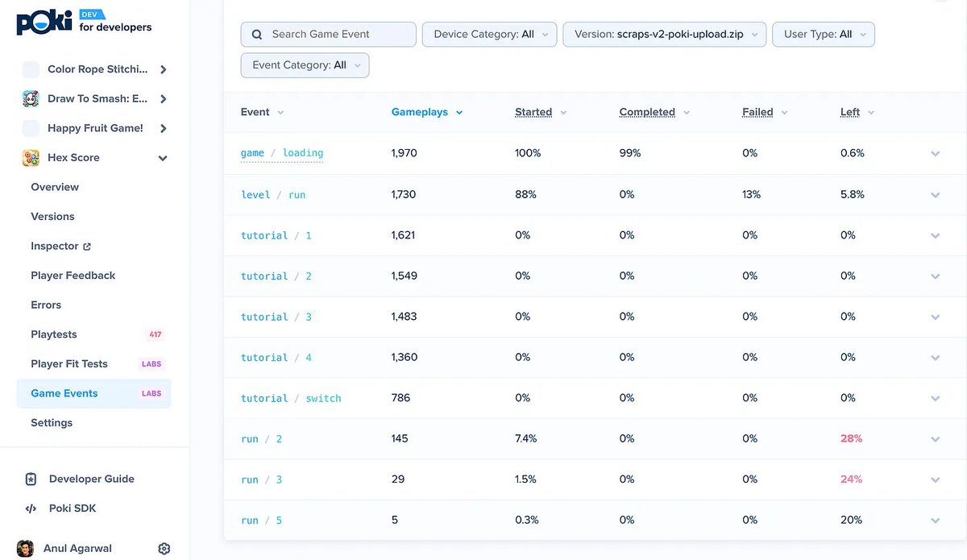
Task: Collapse the Hex Score game menu
Action: pyautogui.click(x=163, y=158)
